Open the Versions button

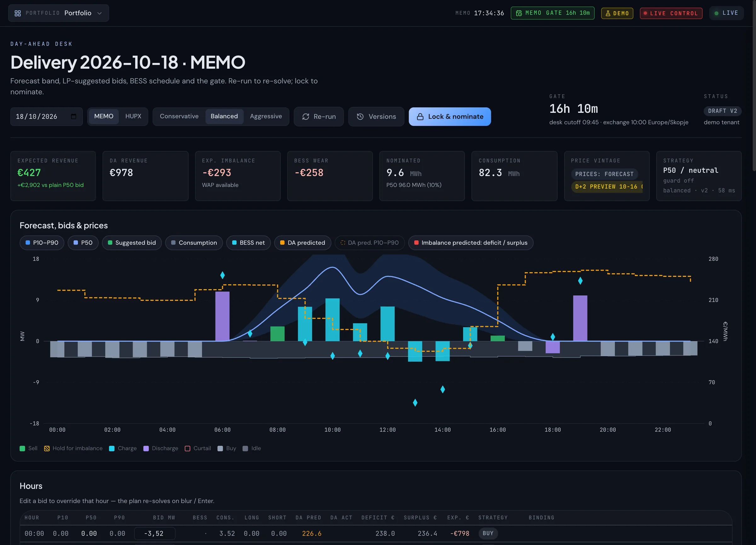(x=376, y=117)
